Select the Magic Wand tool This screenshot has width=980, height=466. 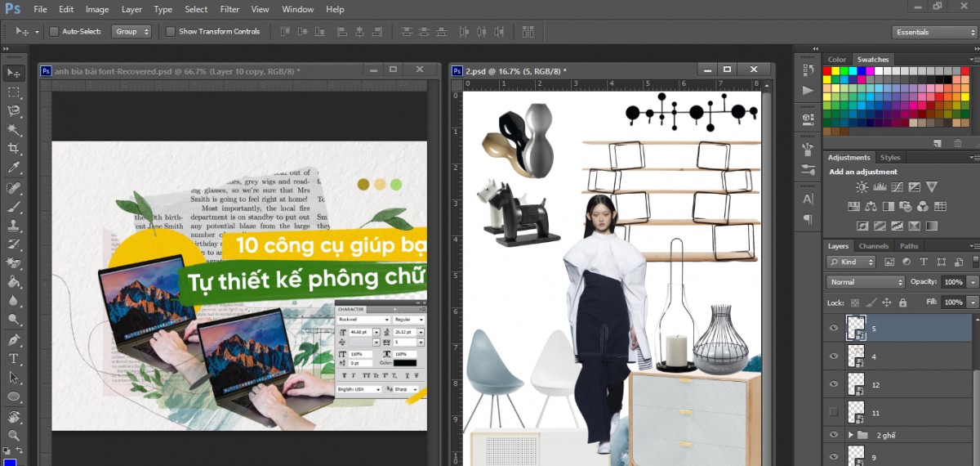[x=14, y=129]
